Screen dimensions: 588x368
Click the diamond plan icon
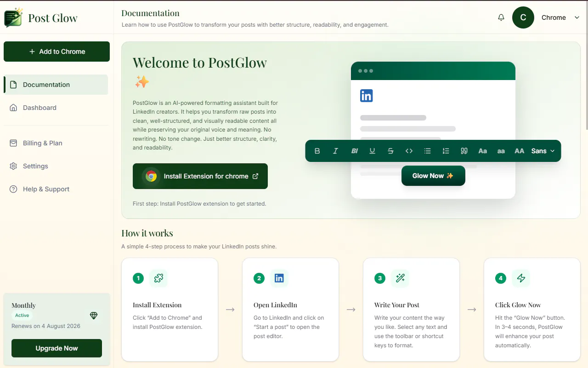coord(94,316)
